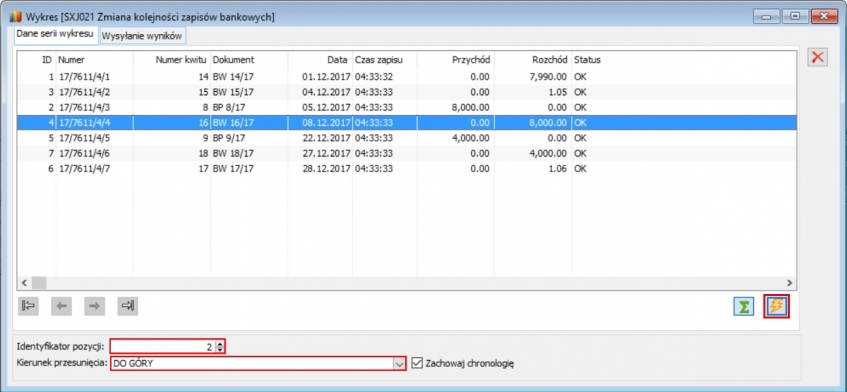
Task: Click the chart icon in title bar
Action: pos(16,17)
